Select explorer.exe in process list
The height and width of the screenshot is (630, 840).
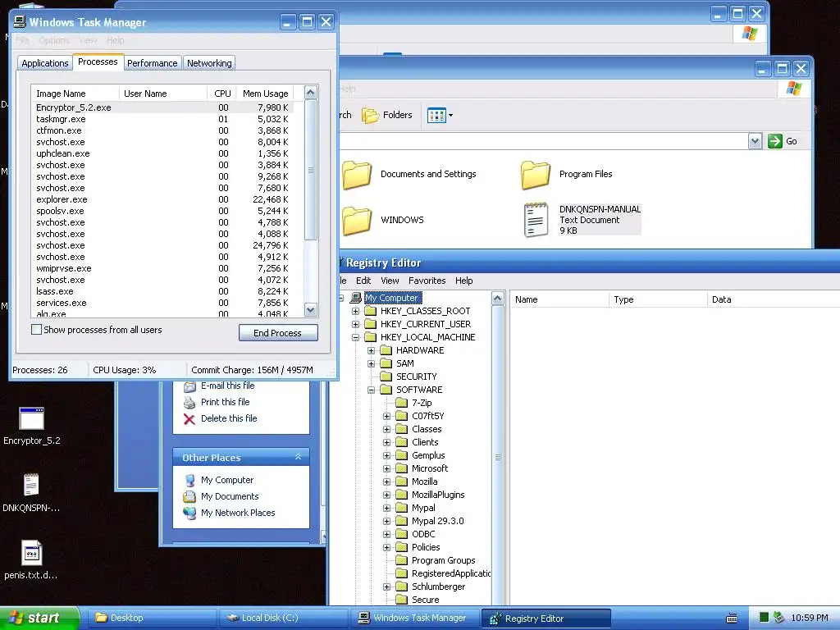pyautogui.click(x=162, y=199)
